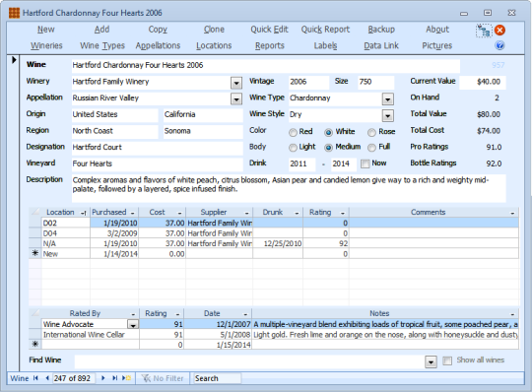Open Quick Report

coord(325,30)
